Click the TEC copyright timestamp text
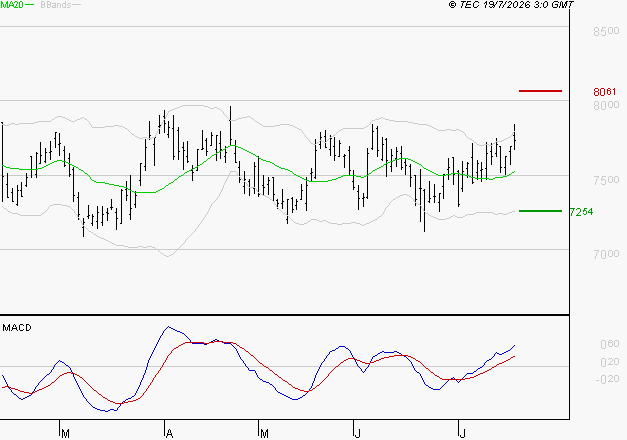Screen dimensions: 627x440 click(511, 5)
